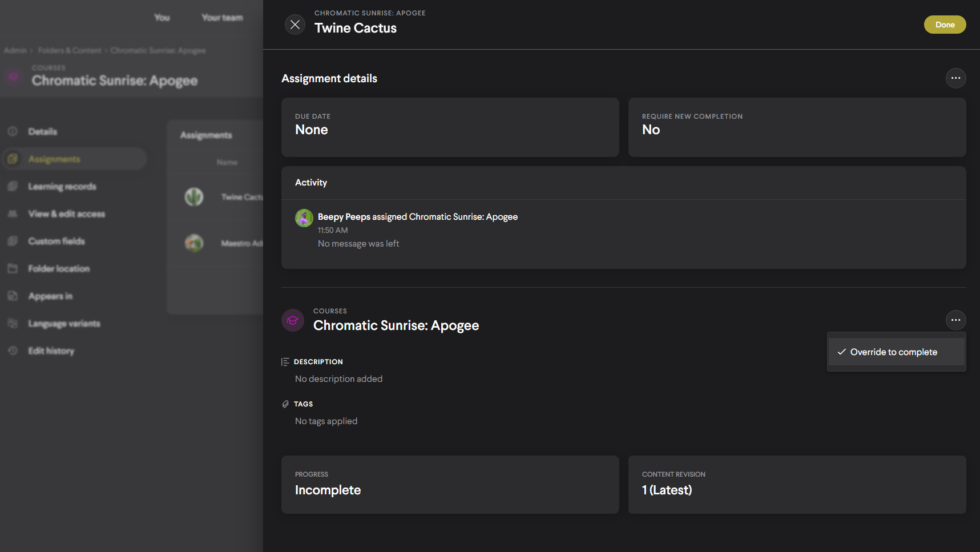Open Custom fields section
Image resolution: width=980 pixels, height=552 pixels.
click(56, 241)
